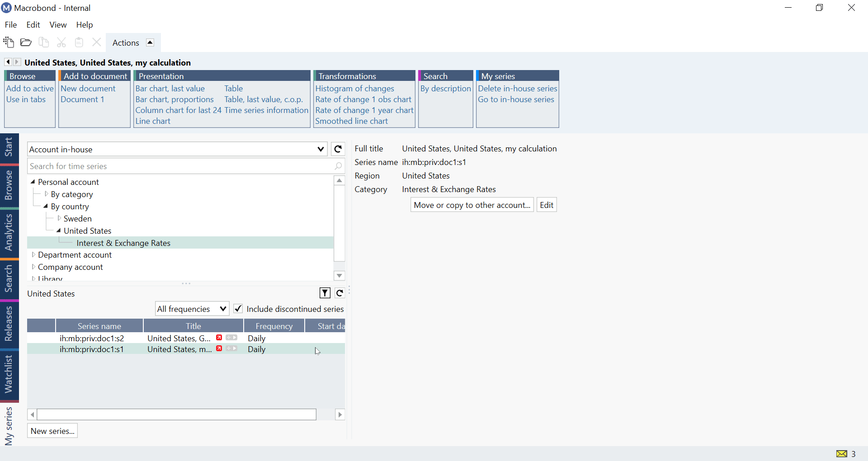The image size is (868, 461).
Task: Expand the Company account node
Action: click(x=33, y=267)
